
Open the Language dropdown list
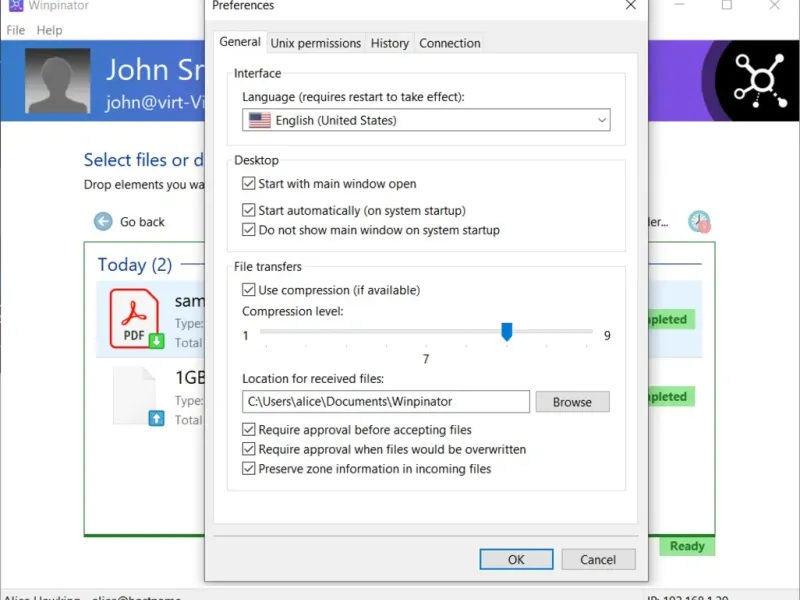tap(426, 120)
